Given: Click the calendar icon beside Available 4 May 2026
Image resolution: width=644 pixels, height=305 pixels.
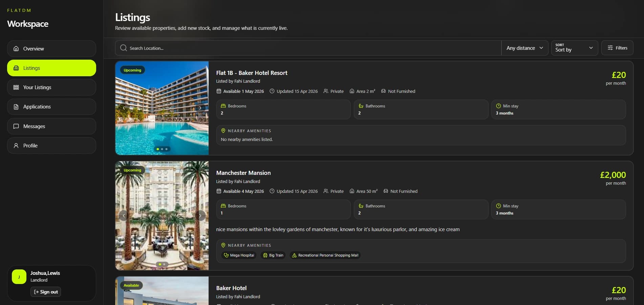Looking at the screenshot, I should (219, 191).
